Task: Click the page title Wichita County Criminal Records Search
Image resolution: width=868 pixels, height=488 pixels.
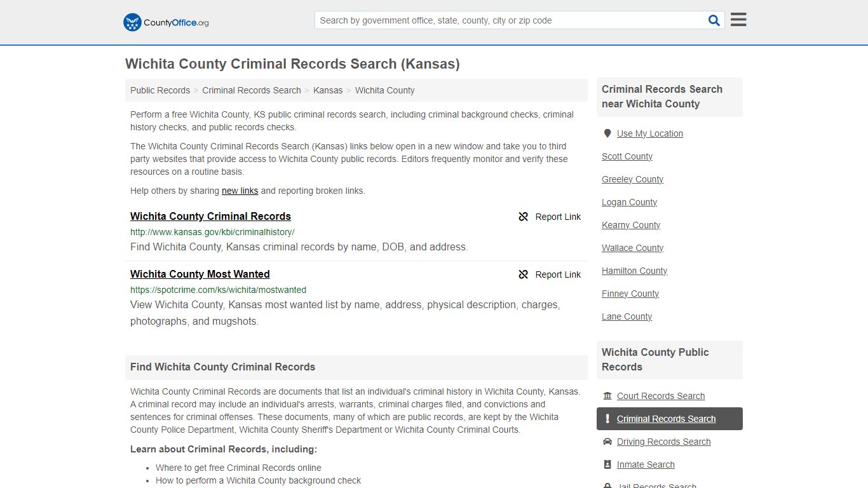Action: click(x=292, y=64)
